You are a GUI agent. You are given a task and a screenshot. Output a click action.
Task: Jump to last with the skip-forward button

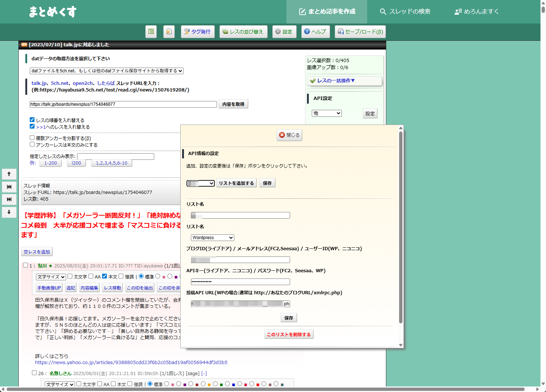(9, 199)
